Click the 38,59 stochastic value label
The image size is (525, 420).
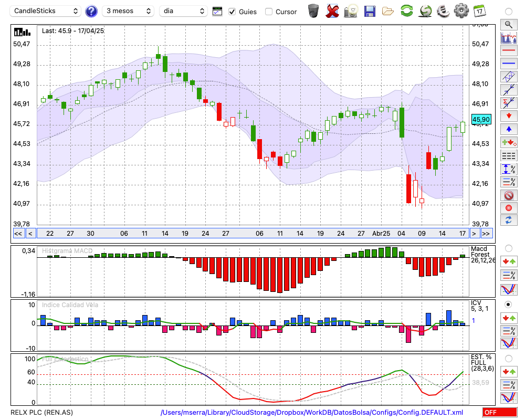click(x=480, y=383)
